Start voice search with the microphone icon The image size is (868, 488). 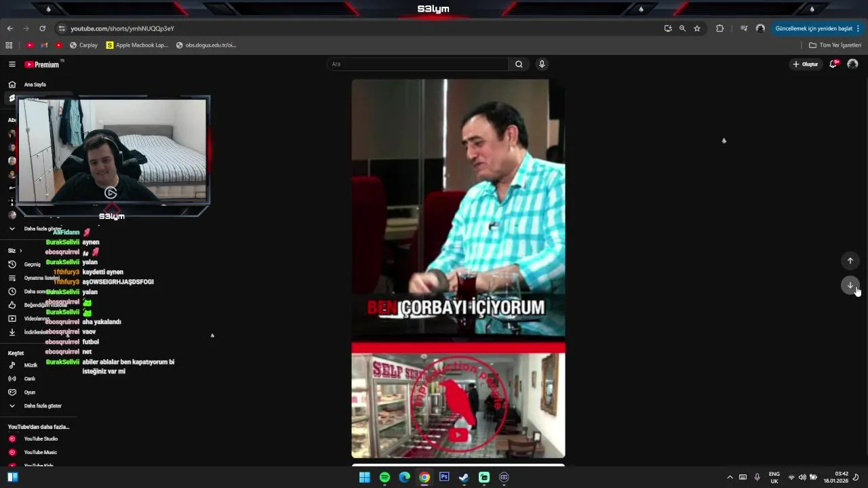click(542, 64)
